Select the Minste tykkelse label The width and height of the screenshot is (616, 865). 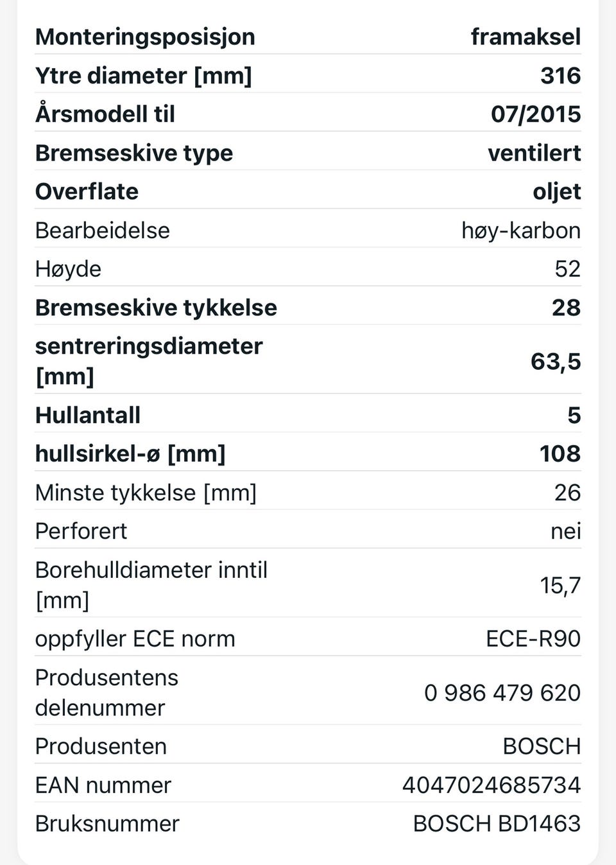pyautogui.click(x=146, y=493)
